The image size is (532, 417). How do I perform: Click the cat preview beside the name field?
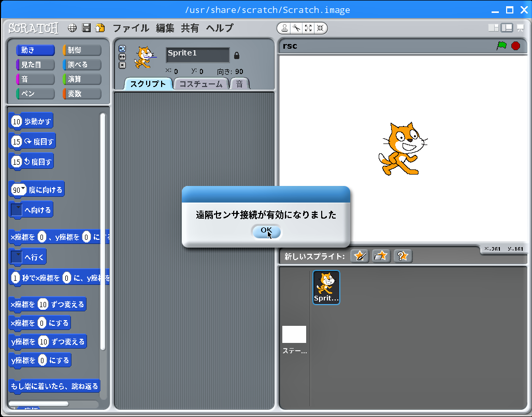(x=145, y=57)
